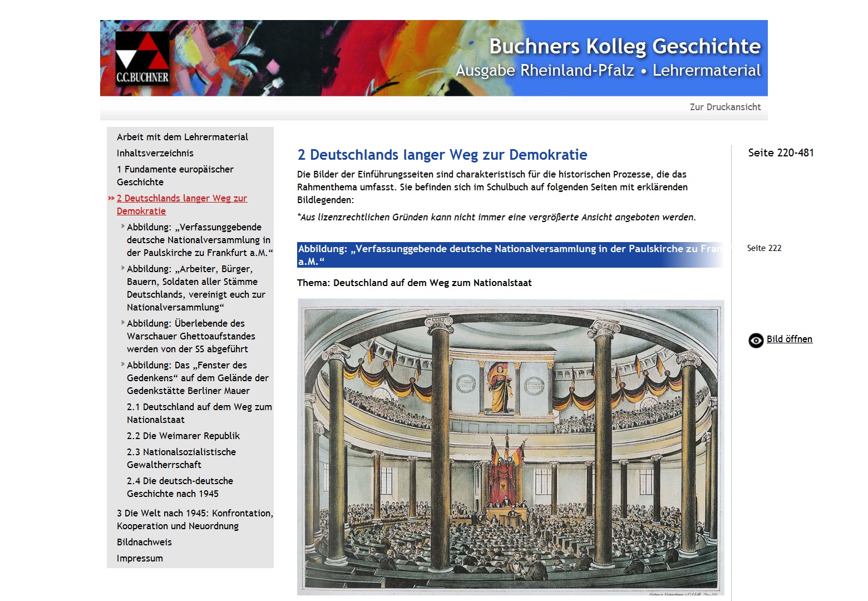The height and width of the screenshot is (601, 868).
Task: Select '2.2 Die Weimarer Republik'
Action: (183, 436)
